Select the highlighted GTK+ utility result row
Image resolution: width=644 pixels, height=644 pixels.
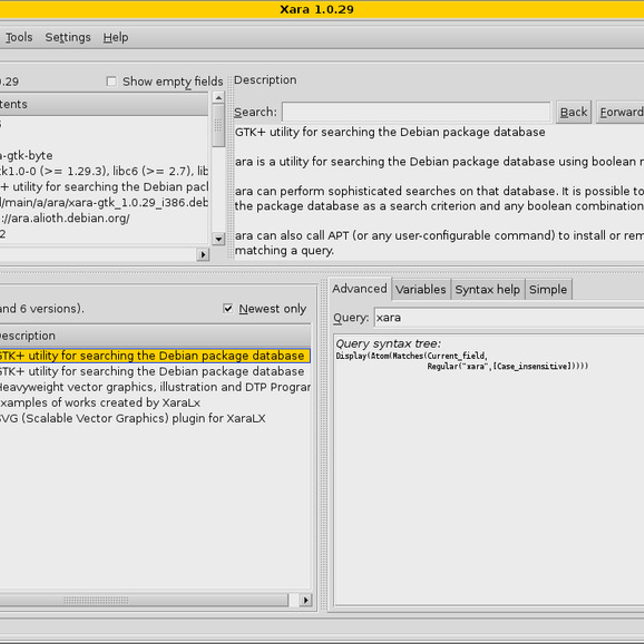tap(155, 356)
